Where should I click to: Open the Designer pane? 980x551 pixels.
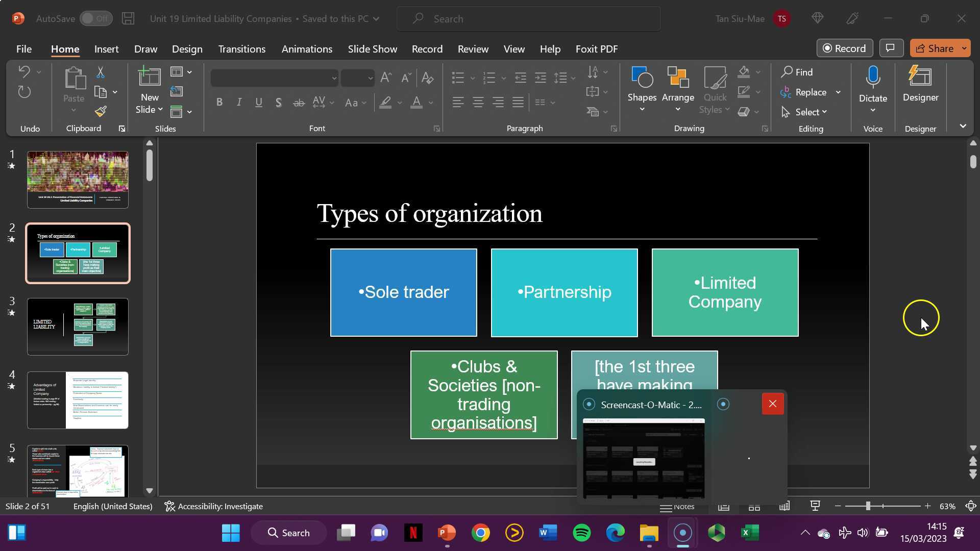pyautogui.click(x=920, y=84)
